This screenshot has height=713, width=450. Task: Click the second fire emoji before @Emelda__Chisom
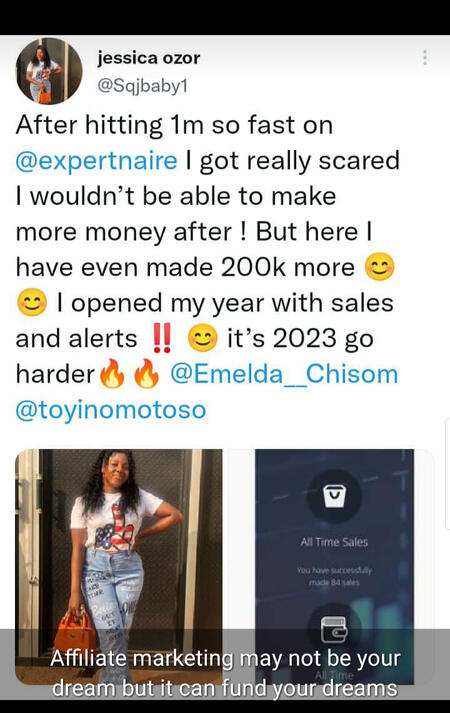coord(147,374)
